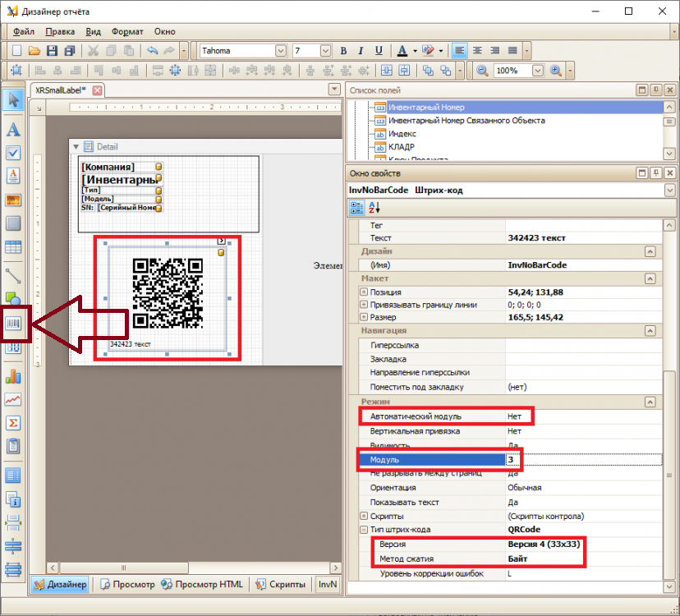Screen dimensions: 680x616
Task: Collapse the Тип штрих-кода property
Action: (364, 529)
